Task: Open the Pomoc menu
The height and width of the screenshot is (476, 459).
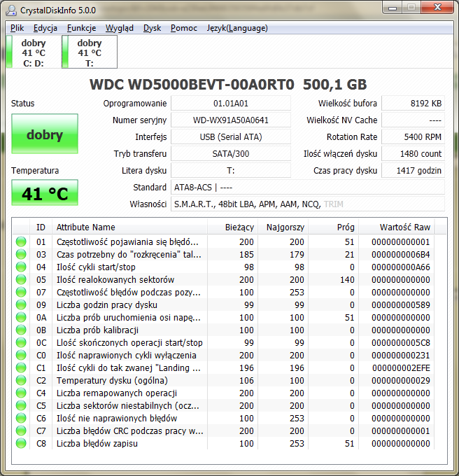Action: point(184,28)
